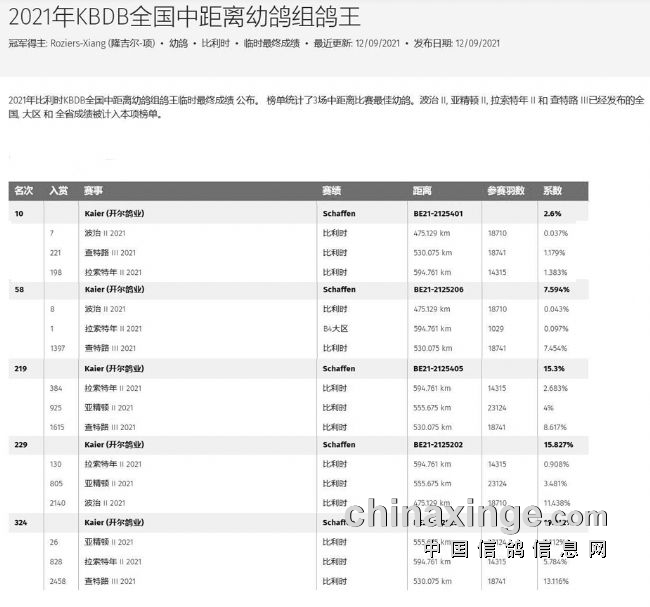Select ring number BE21-2125206
The height and width of the screenshot is (607, 650).
438,289
